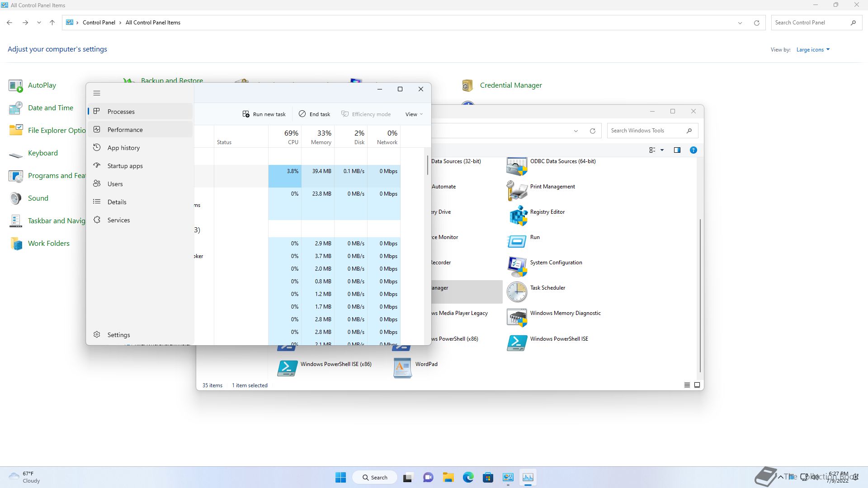Expand the View dropdown in Task Manager
Viewport: 868px width, 488px height.
click(x=414, y=114)
